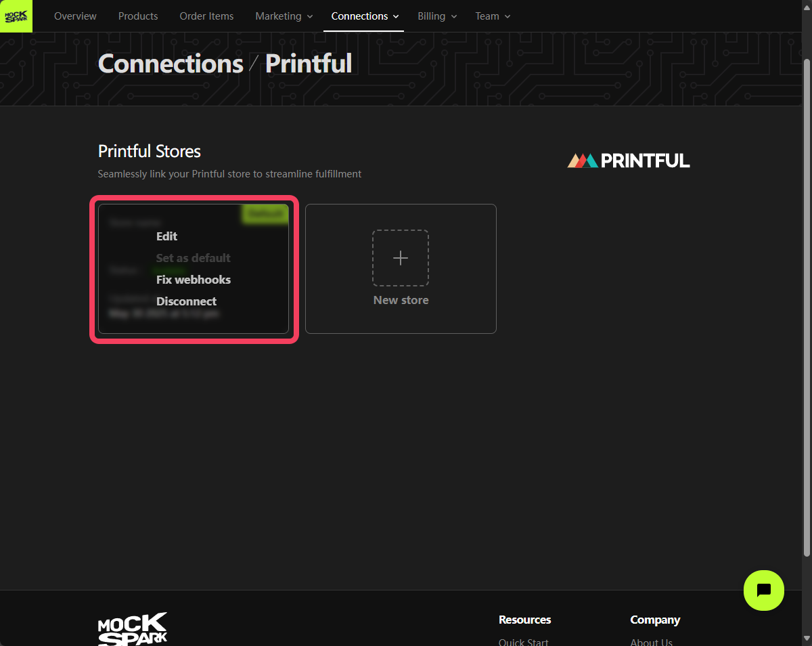Open the Order Items tab

[x=206, y=16]
